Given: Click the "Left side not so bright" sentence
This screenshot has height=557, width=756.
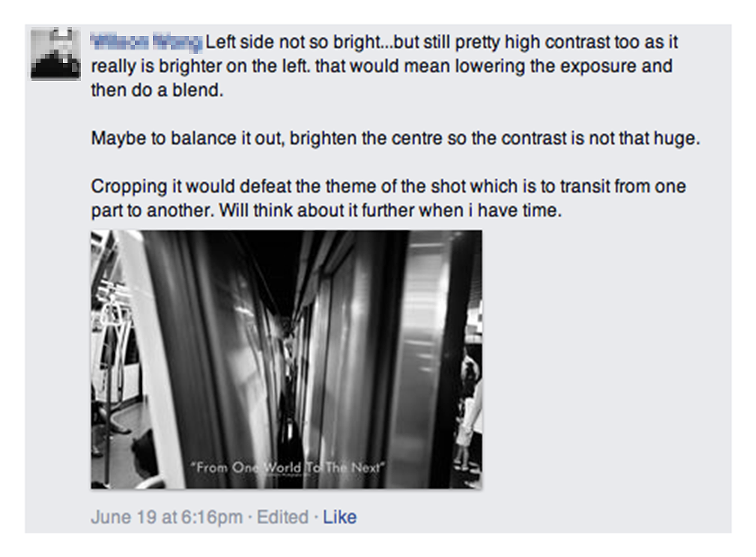Looking at the screenshot, I should [293, 42].
